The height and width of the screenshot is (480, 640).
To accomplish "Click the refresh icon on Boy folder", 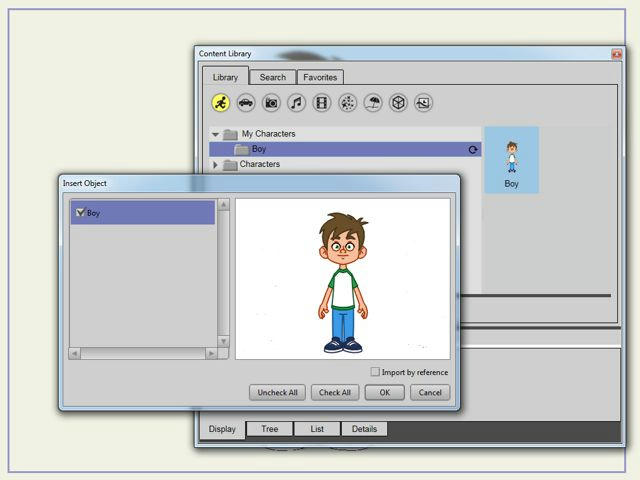I will pos(473,150).
